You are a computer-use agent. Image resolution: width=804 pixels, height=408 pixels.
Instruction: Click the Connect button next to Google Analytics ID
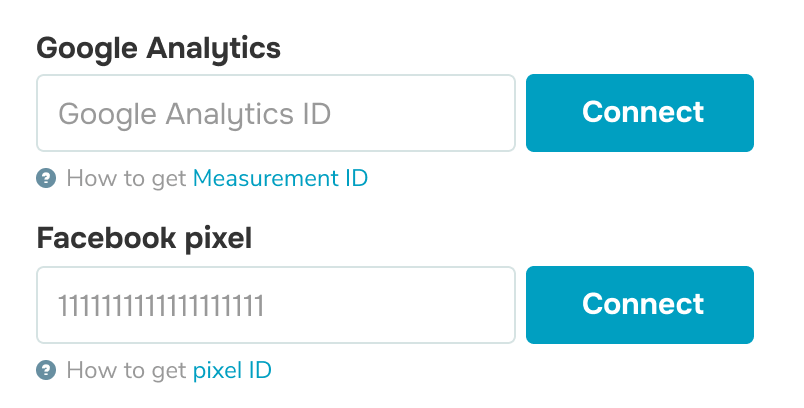pyautogui.click(x=640, y=113)
